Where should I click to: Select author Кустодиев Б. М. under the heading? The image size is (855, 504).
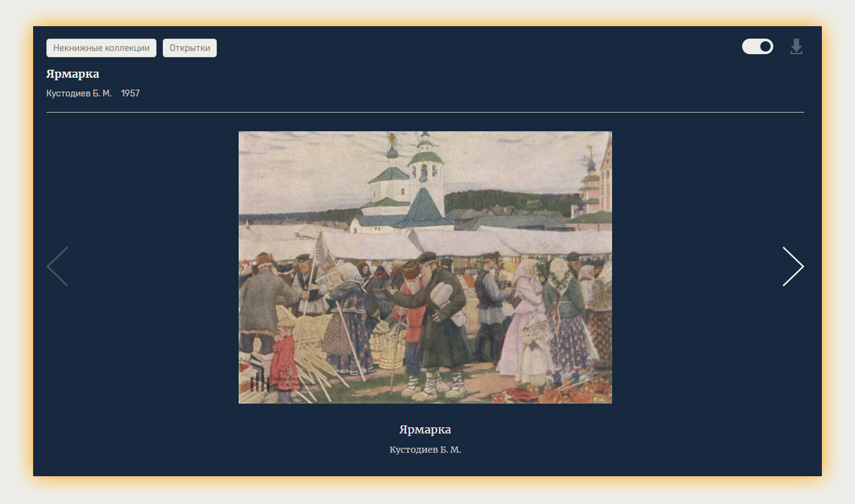coord(79,93)
